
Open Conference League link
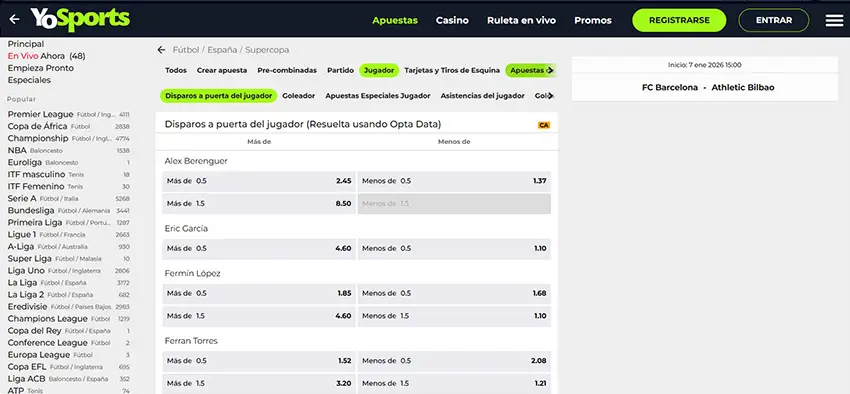pos(68,343)
